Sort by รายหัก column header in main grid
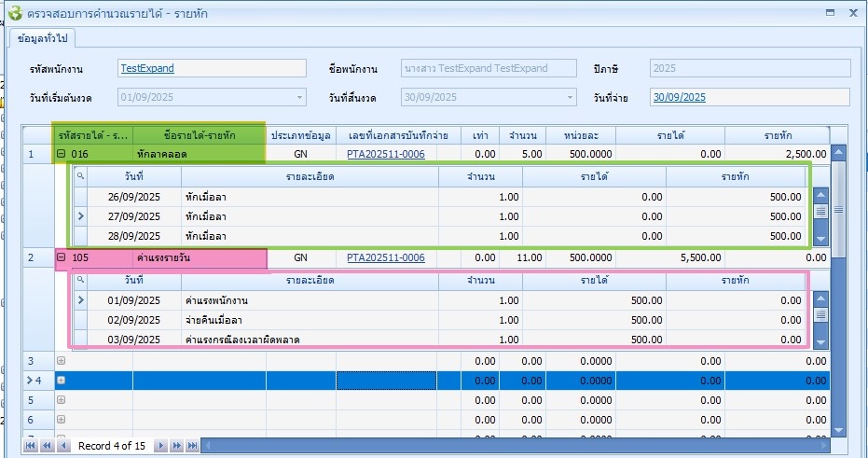The image size is (868, 458). (777, 135)
